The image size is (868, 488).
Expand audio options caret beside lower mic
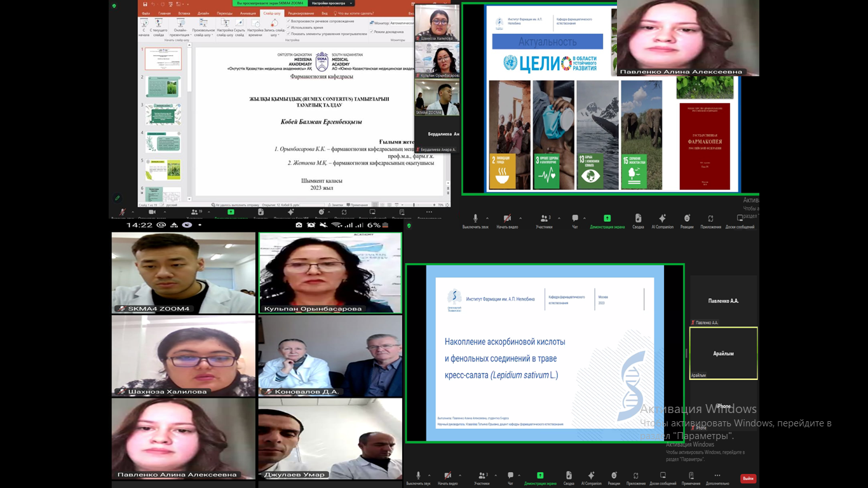coord(429,475)
